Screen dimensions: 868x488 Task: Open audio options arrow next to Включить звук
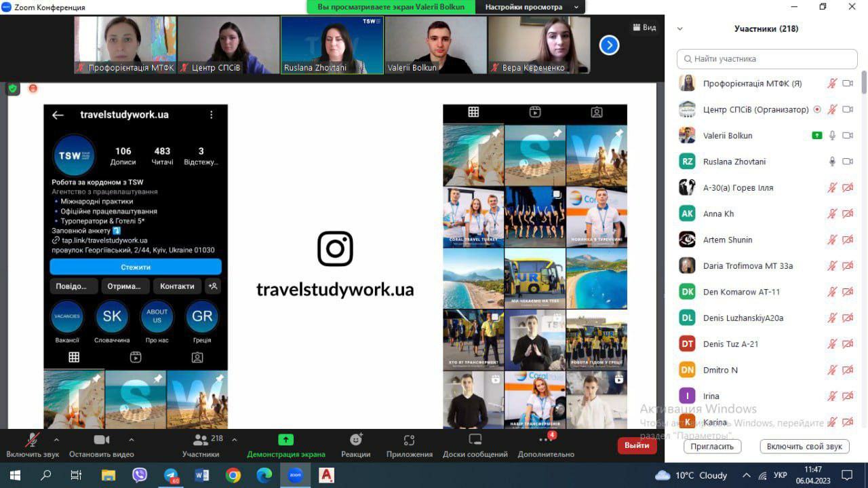pos(56,439)
